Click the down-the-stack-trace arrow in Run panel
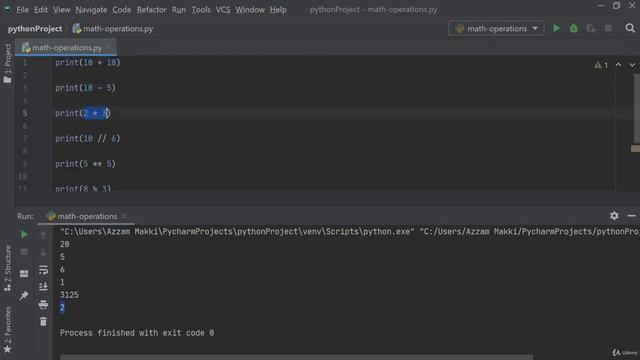This screenshot has width=640, height=360. pos(43,252)
